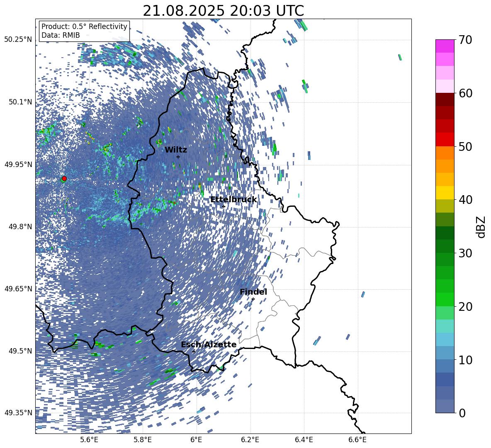Screen dimensions: 491x448
Task: Click the 6.4°E longitude tick label
Action: pyautogui.click(x=304, y=440)
